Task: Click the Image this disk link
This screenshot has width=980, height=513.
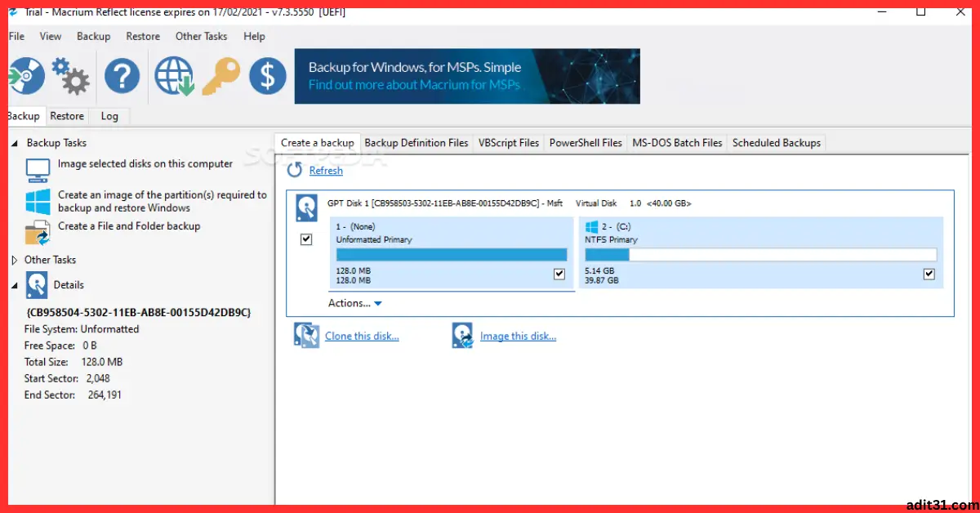Action: pos(518,336)
